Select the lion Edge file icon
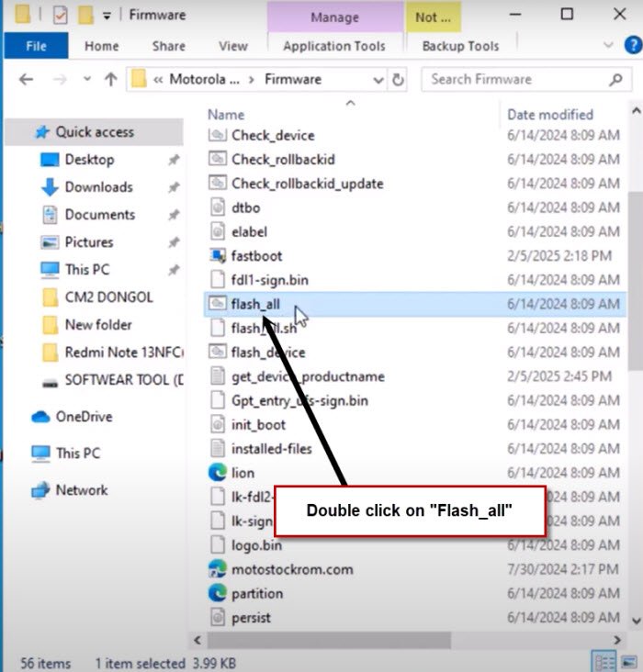The image size is (643, 672). (218, 472)
